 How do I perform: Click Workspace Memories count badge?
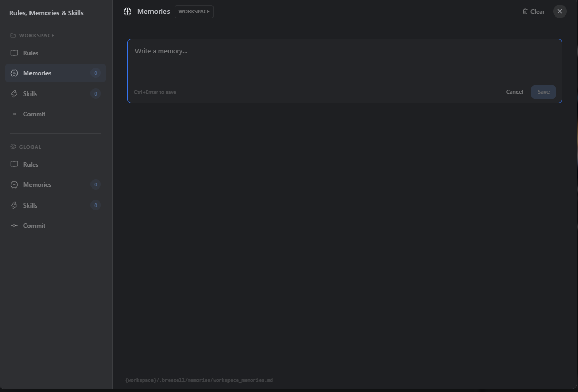96,73
